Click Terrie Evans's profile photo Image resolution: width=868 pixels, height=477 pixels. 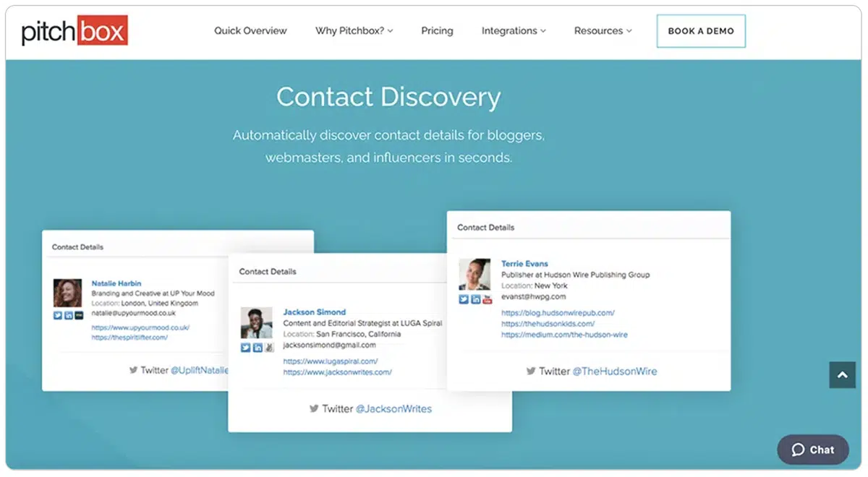click(x=475, y=275)
